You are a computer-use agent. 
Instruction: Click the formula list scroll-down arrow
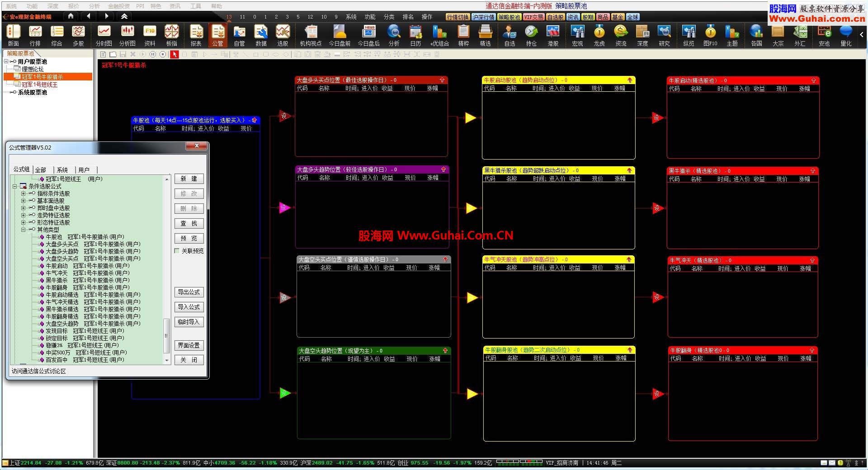coord(167,360)
